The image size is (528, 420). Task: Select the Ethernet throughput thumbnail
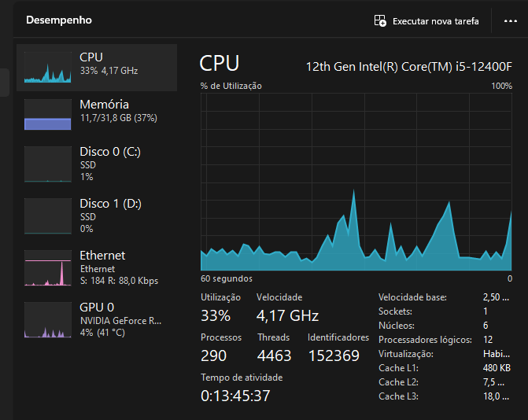coord(48,268)
